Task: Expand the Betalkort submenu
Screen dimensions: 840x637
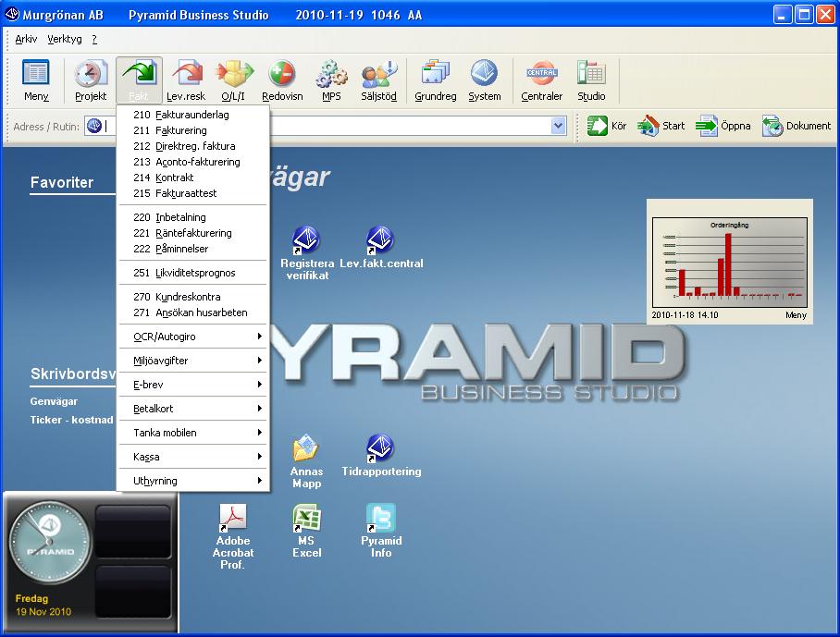Action: pos(192,409)
